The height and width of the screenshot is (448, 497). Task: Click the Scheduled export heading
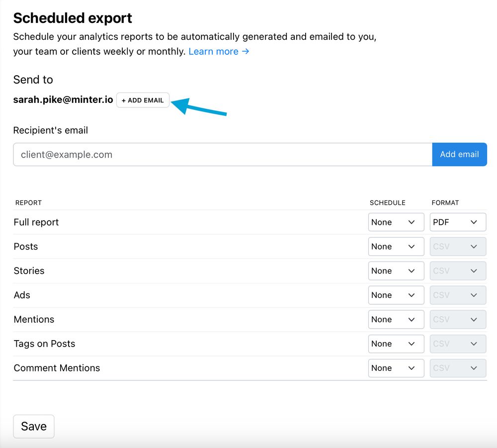pyautogui.click(x=72, y=18)
